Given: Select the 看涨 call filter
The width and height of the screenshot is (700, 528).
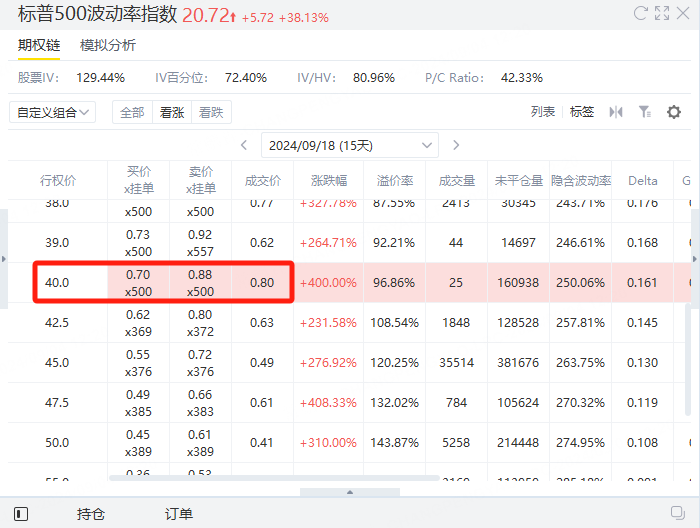Looking at the screenshot, I should (172, 112).
